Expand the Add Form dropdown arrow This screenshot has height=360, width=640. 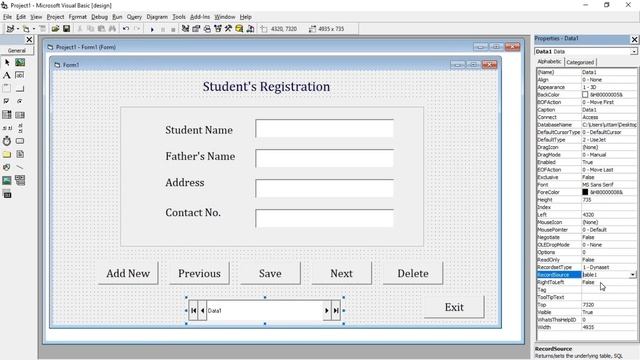33,29
